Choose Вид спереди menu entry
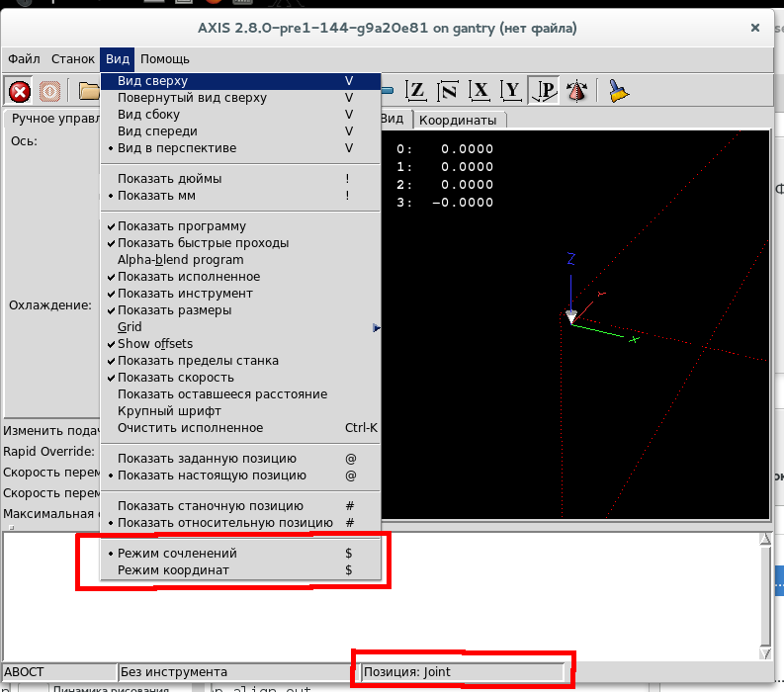The width and height of the screenshot is (784, 692). [x=240, y=131]
